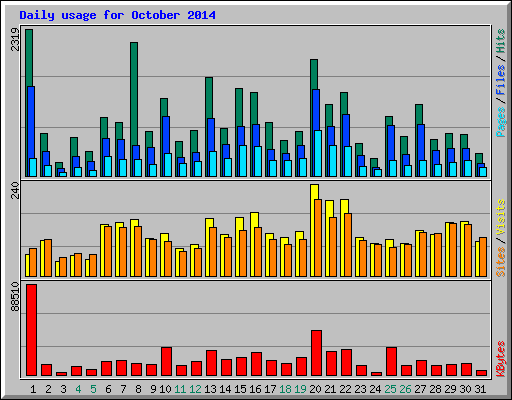This screenshot has height=400, width=512.
Task: Click the "240" y-axis label
Action: coord(15,190)
